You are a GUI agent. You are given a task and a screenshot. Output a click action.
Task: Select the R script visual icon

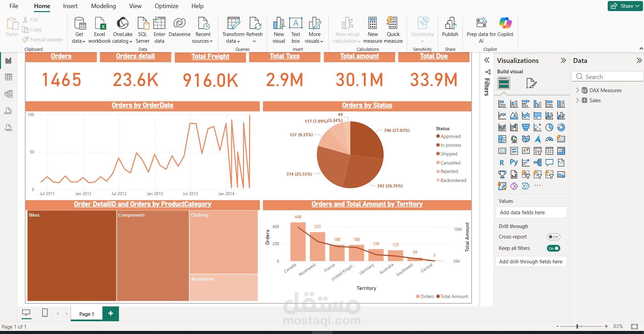(502, 162)
